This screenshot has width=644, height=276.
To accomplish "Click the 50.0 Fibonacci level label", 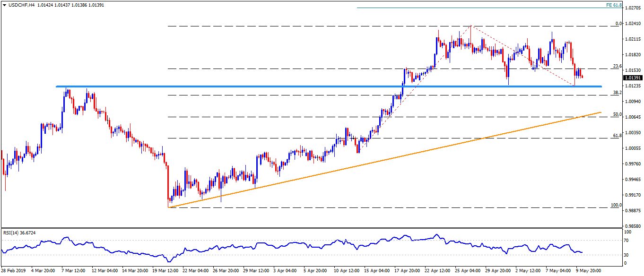I will tap(617, 114).
